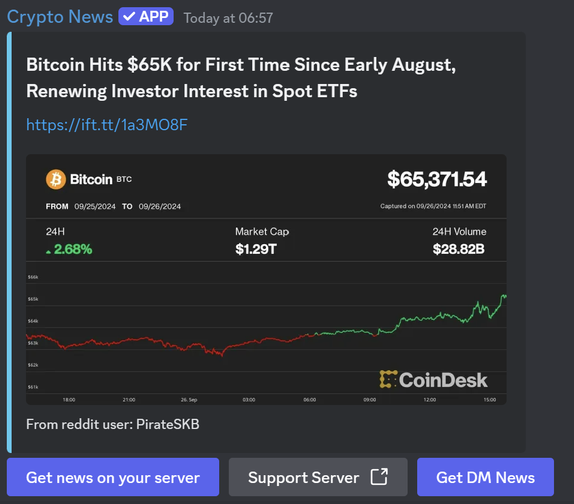Open the Bitcoin price chart image
This screenshot has height=504, width=574.
click(x=266, y=279)
